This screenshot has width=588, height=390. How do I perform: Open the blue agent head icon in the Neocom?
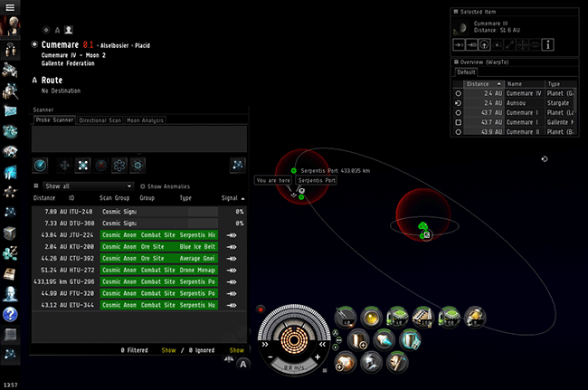[10, 294]
